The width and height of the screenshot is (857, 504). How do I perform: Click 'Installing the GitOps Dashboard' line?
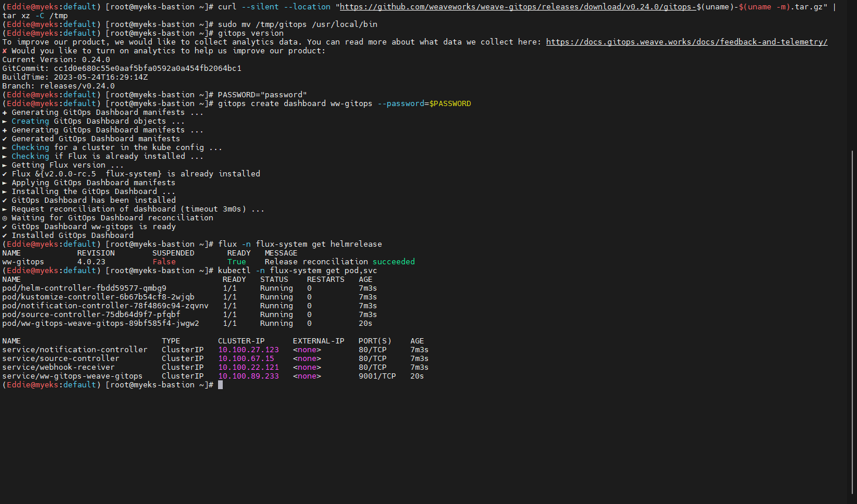pyautogui.click(x=89, y=192)
